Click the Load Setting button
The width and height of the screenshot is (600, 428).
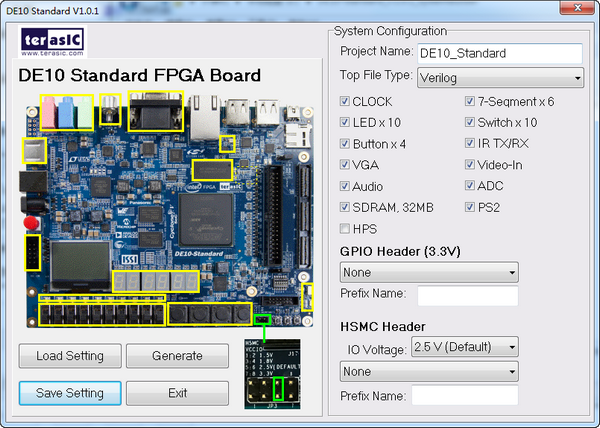69,356
